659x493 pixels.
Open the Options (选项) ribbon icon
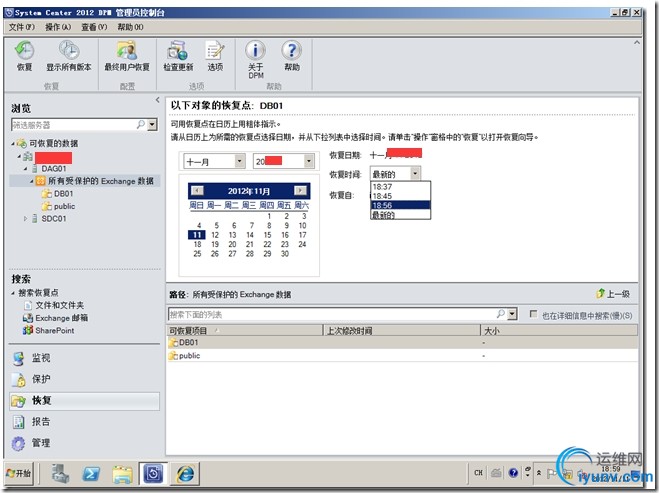[x=215, y=55]
